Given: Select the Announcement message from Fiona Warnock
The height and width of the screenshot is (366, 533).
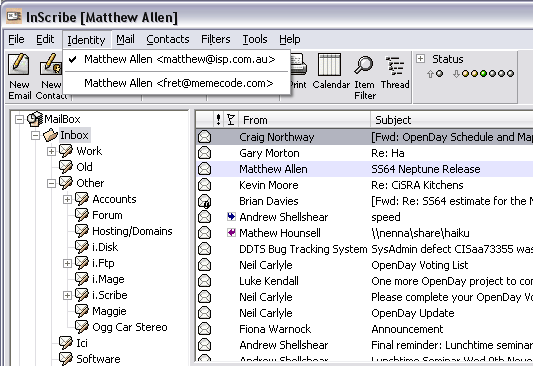Looking at the screenshot, I should point(364,329).
